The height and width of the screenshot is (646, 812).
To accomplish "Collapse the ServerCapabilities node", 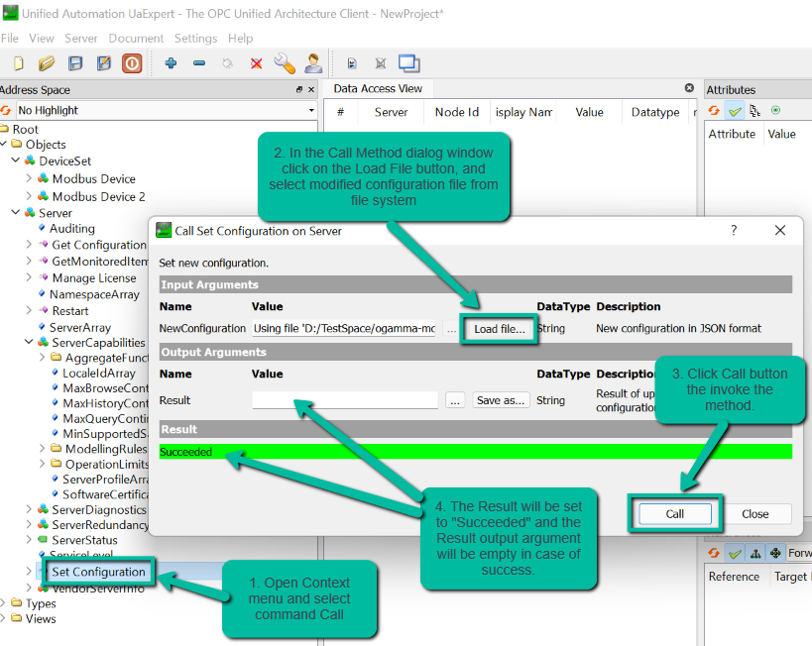I will coord(29,342).
